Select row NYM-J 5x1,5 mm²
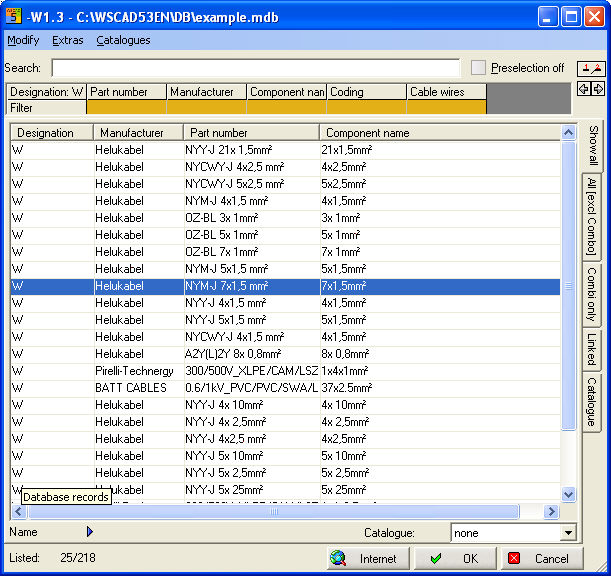The height and width of the screenshot is (576, 611). [285, 269]
